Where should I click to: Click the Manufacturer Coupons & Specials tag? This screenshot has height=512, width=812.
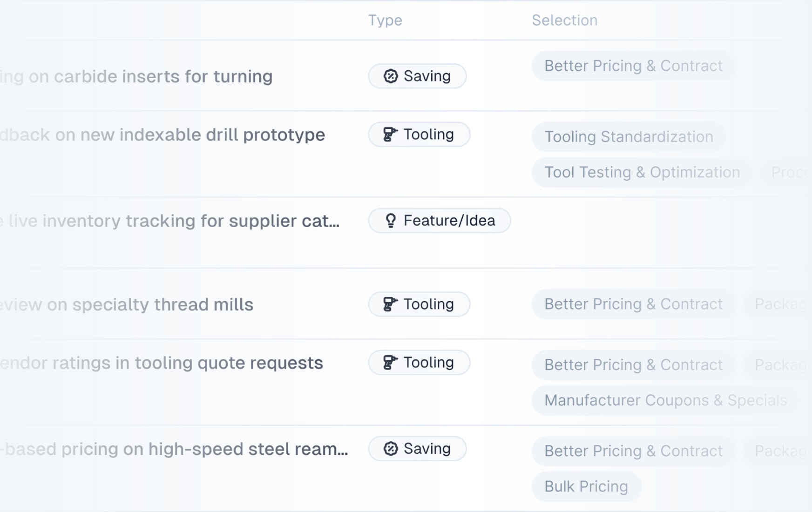666,400
